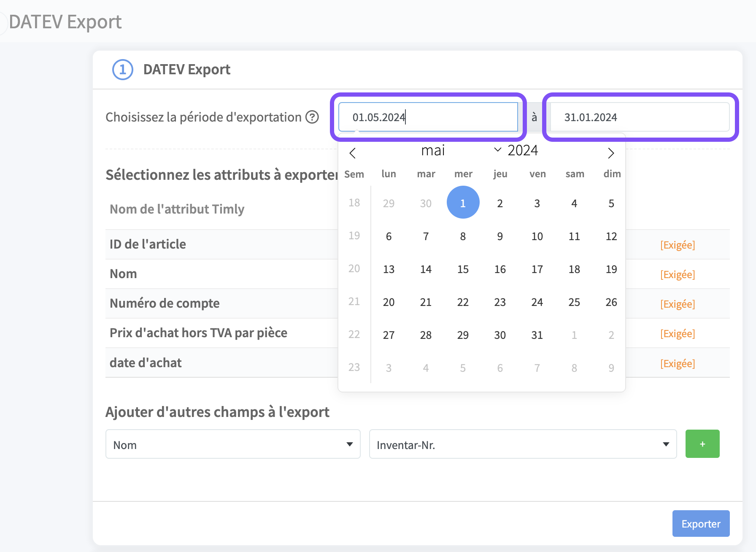Click the year 2024 in calendar header
Image resolution: width=756 pixels, height=552 pixels.
[x=523, y=150]
